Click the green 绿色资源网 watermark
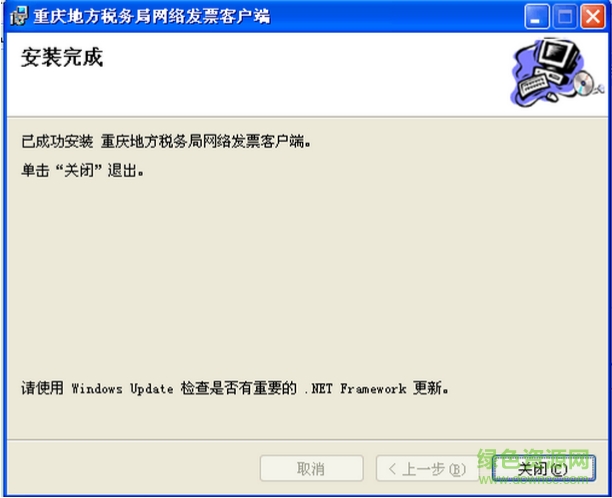The image size is (612, 498). tap(534, 458)
